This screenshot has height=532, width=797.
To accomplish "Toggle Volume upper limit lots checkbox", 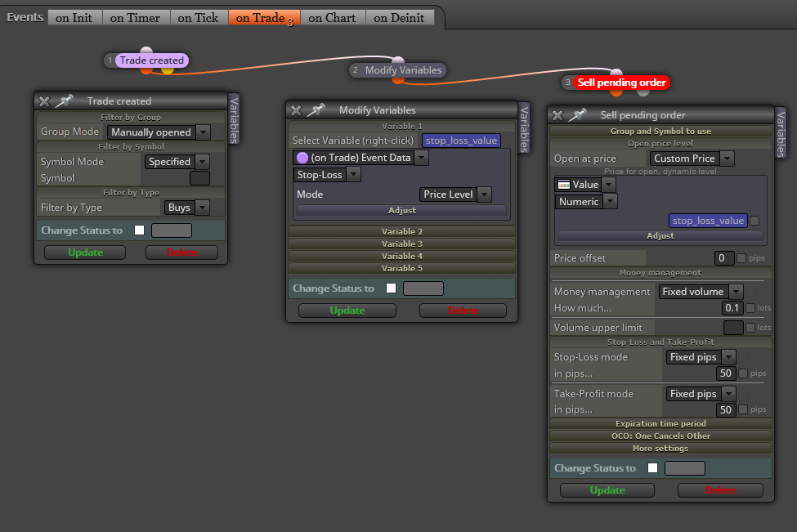I will (750, 328).
